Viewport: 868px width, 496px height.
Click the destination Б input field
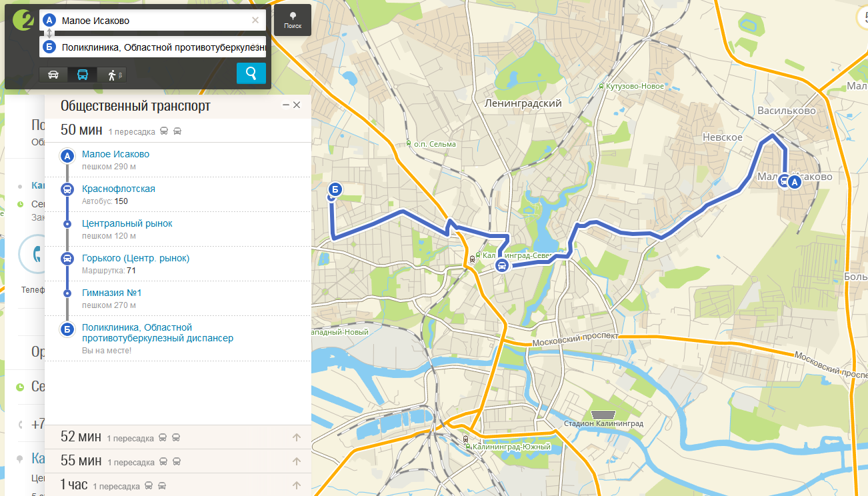[x=160, y=47]
